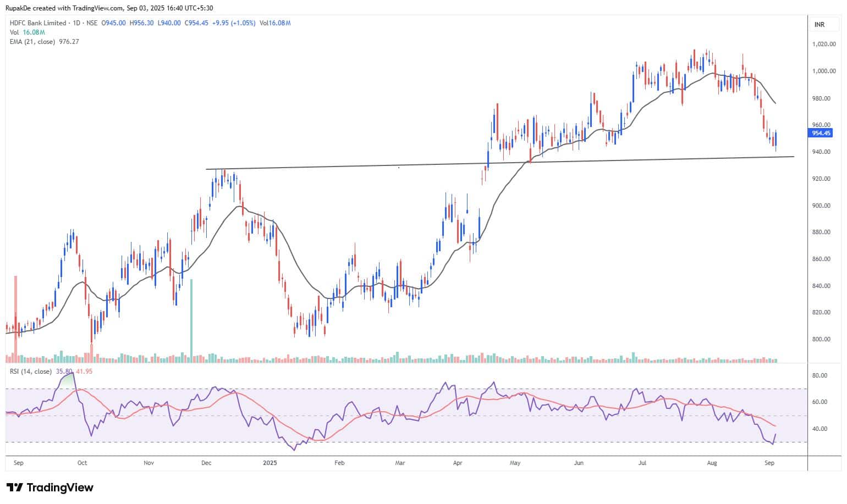Click the 900.00 price scale label
Viewport: 847px width, 504px height.
click(821, 206)
